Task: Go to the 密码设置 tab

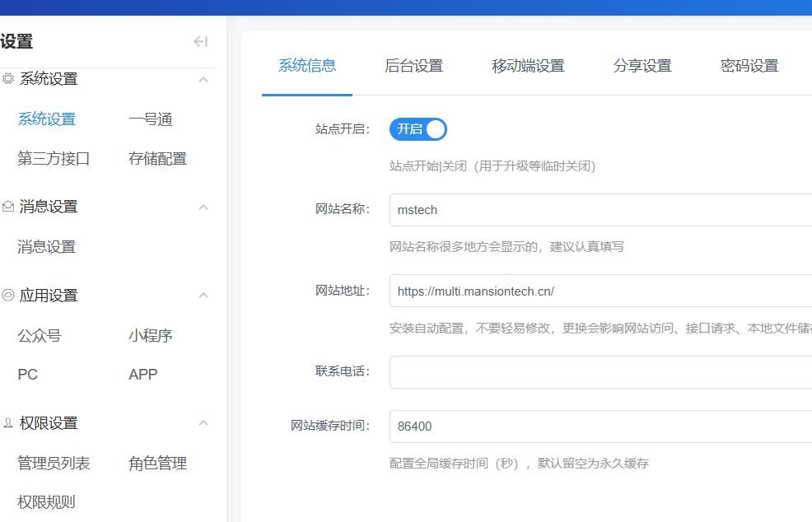Action: (x=749, y=66)
